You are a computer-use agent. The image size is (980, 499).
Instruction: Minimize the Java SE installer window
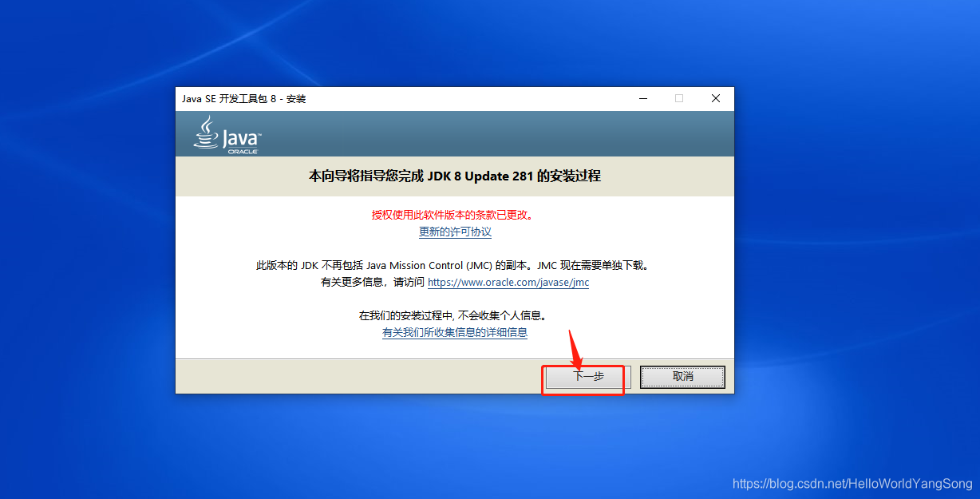coord(643,99)
